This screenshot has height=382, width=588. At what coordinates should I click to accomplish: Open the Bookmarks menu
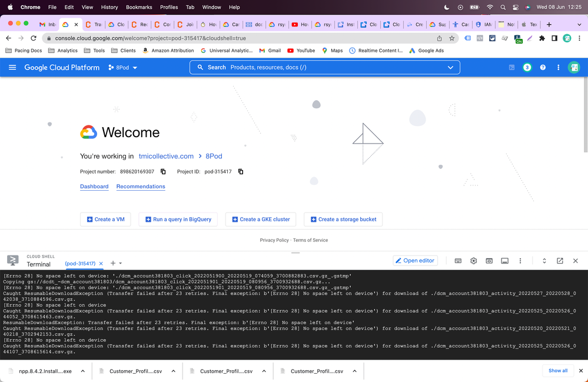point(139,7)
